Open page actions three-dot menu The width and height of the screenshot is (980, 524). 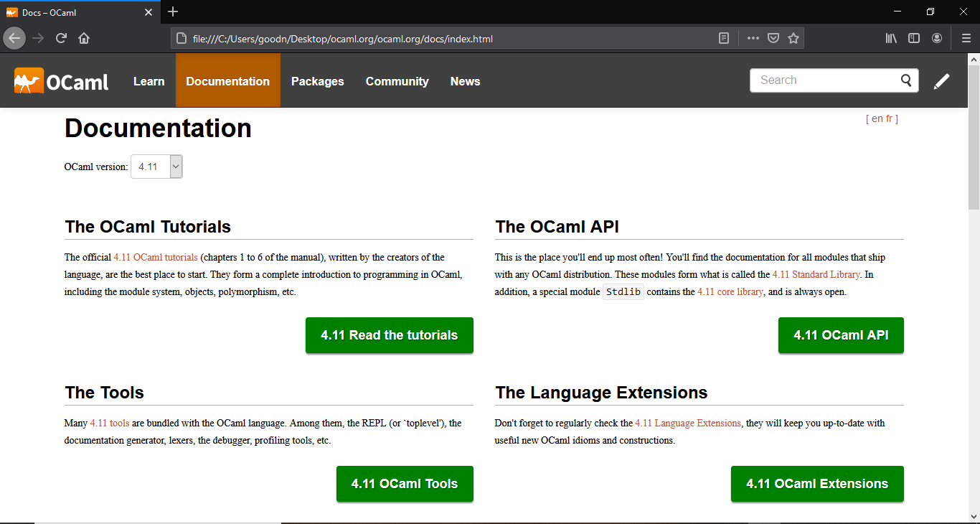[753, 39]
